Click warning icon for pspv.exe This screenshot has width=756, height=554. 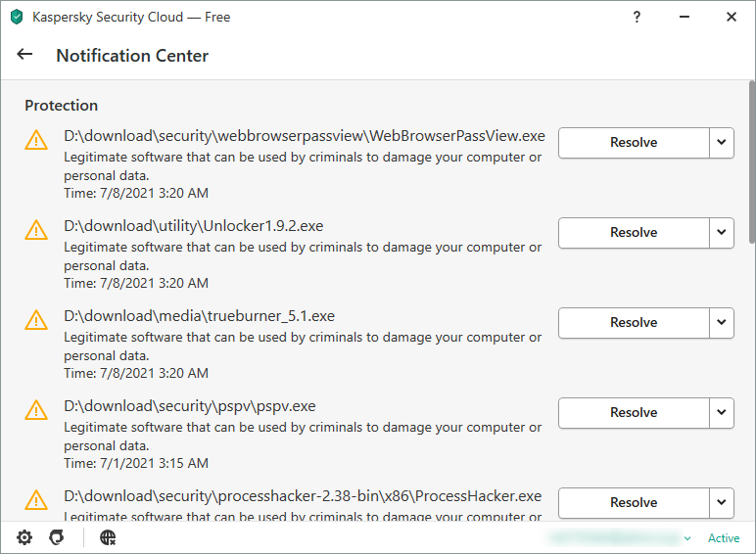pos(36,410)
